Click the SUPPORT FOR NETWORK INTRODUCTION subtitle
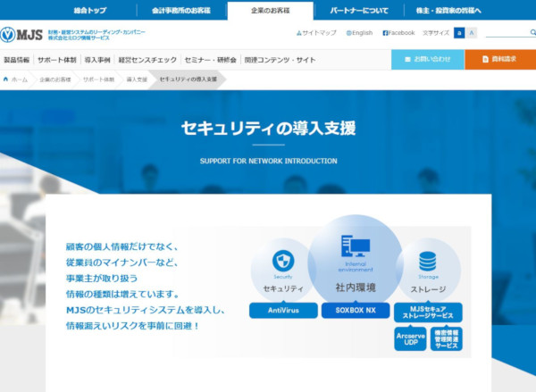The height and width of the screenshot is (392, 536). (x=268, y=161)
